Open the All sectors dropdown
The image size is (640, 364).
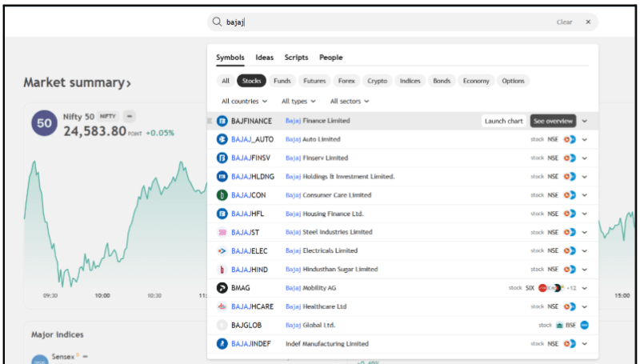click(x=350, y=102)
